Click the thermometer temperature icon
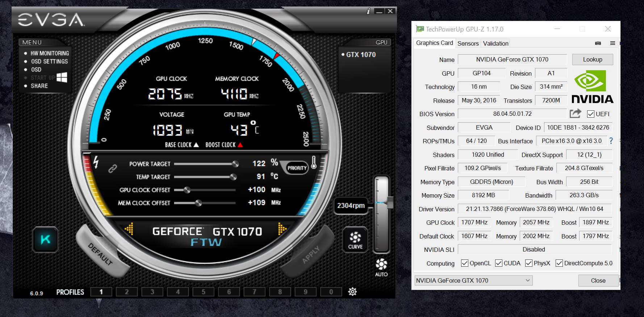Image resolution: width=644 pixels, height=317 pixels. coord(314,162)
